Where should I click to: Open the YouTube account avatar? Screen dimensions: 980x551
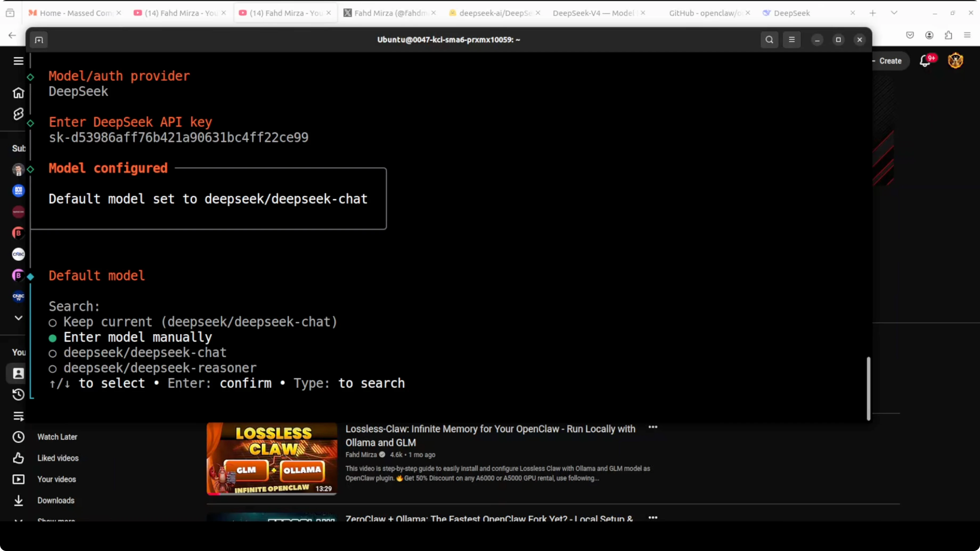tap(955, 61)
